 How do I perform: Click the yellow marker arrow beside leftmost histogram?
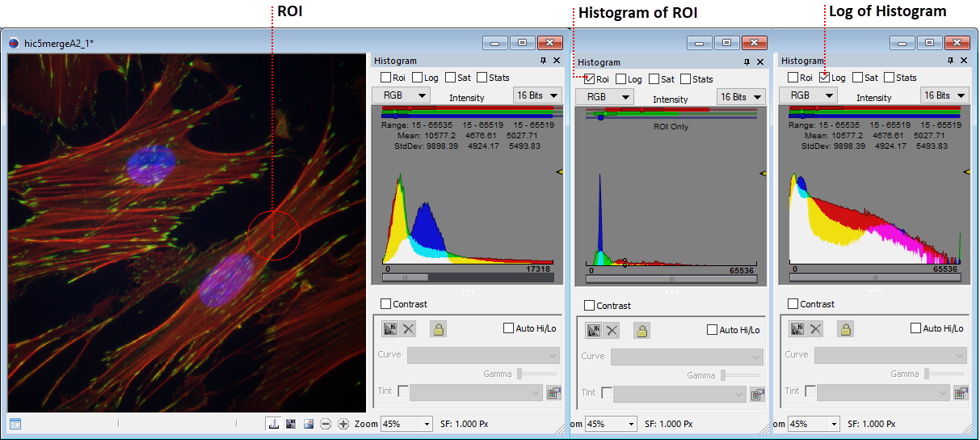559,171
